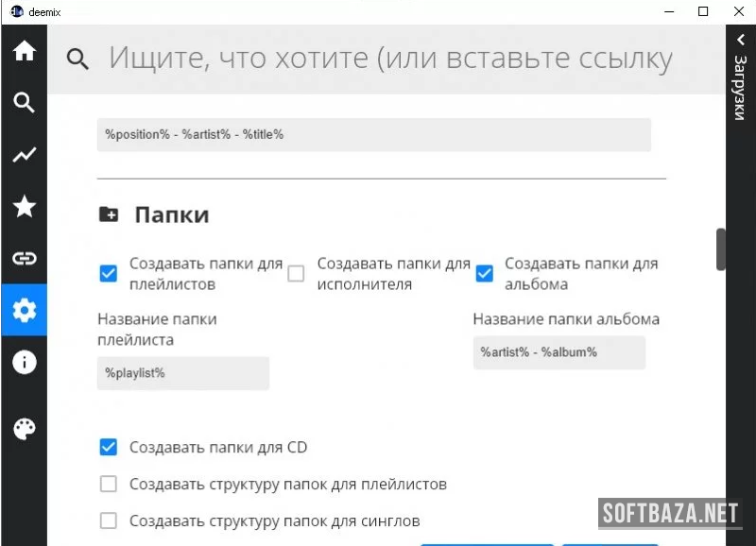This screenshot has height=546, width=756.
Task: Open the Home page in sidebar
Action: tap(24, 51)
